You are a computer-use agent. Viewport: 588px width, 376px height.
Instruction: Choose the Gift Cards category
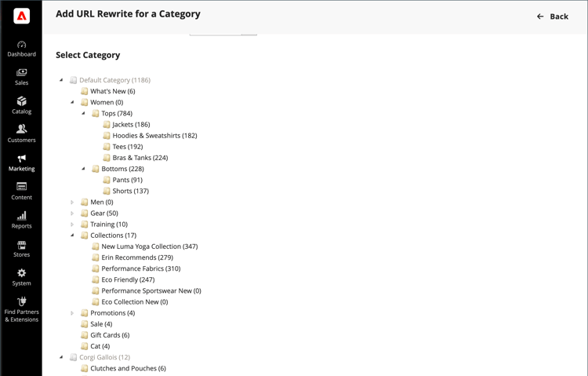[110, 335]
